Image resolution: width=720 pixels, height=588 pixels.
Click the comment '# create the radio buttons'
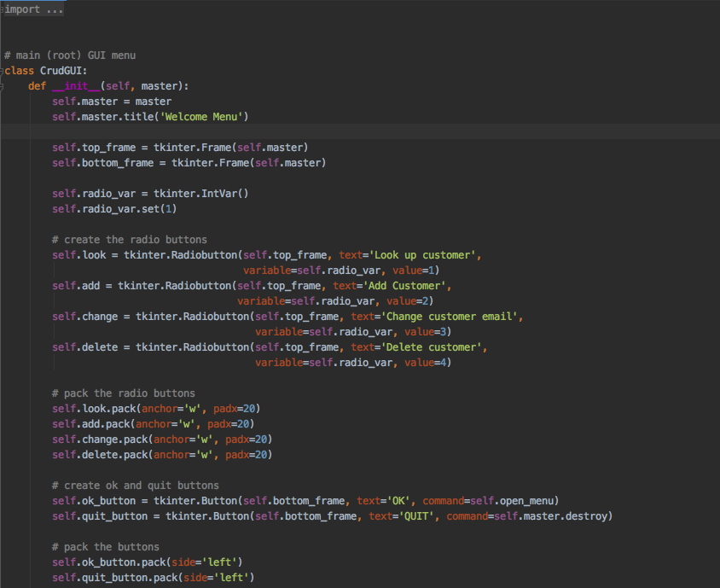click(129, 239)
